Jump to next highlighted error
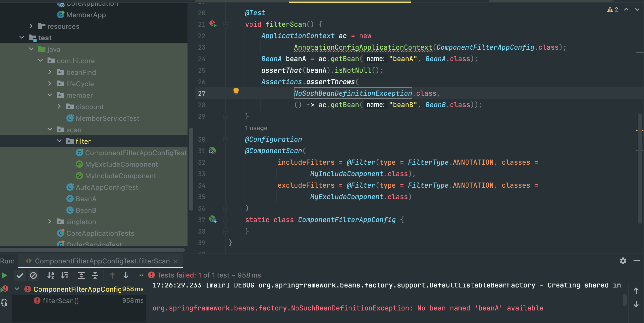The width and height of the screenshot is (644, 323). tap(637, 9)
